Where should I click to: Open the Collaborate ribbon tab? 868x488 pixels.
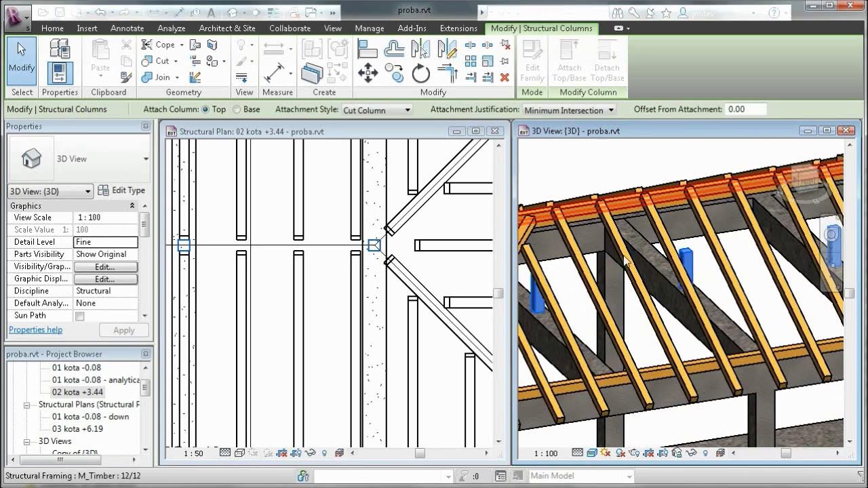(x=290, y=28)
